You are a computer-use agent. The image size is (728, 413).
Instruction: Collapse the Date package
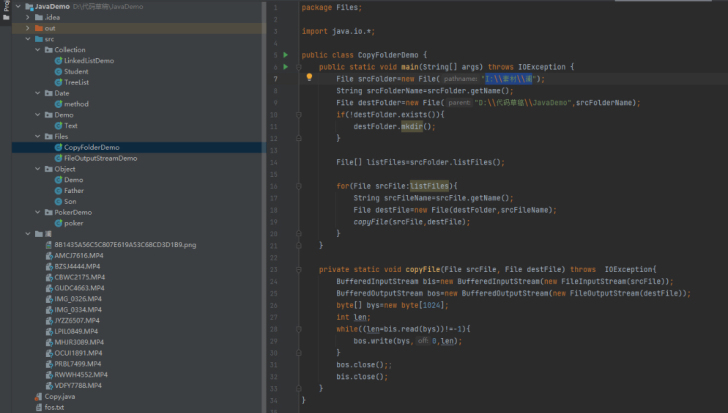38,93
